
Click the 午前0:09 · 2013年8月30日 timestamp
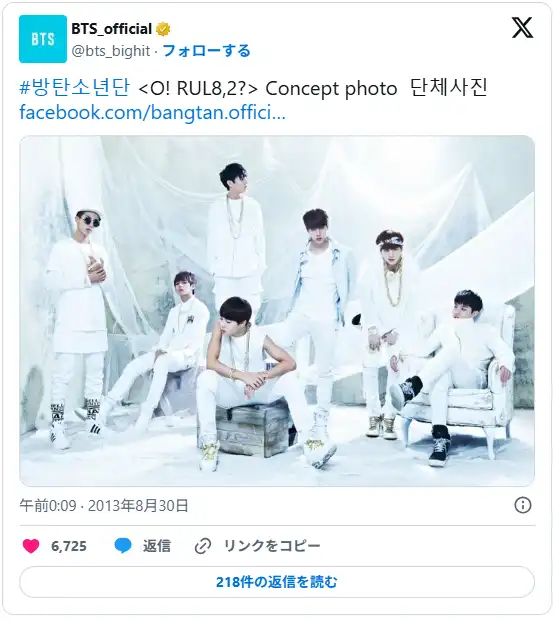pos(104,505)
